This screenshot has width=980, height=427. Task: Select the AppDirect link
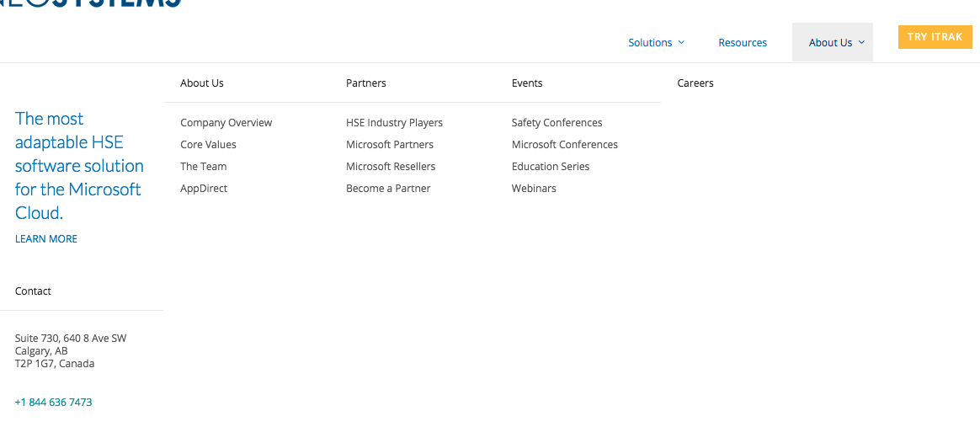pyautogui.click(x=204, y=188)
